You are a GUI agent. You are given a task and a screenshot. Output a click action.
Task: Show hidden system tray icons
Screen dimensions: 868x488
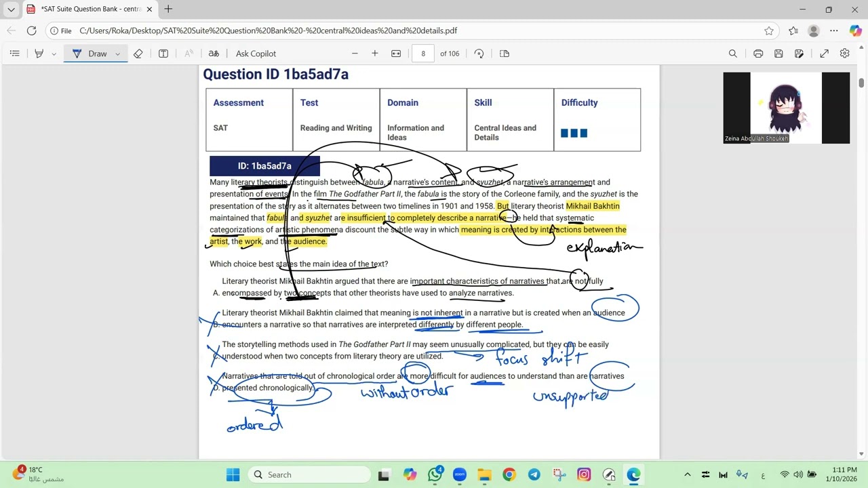[687, 474]
